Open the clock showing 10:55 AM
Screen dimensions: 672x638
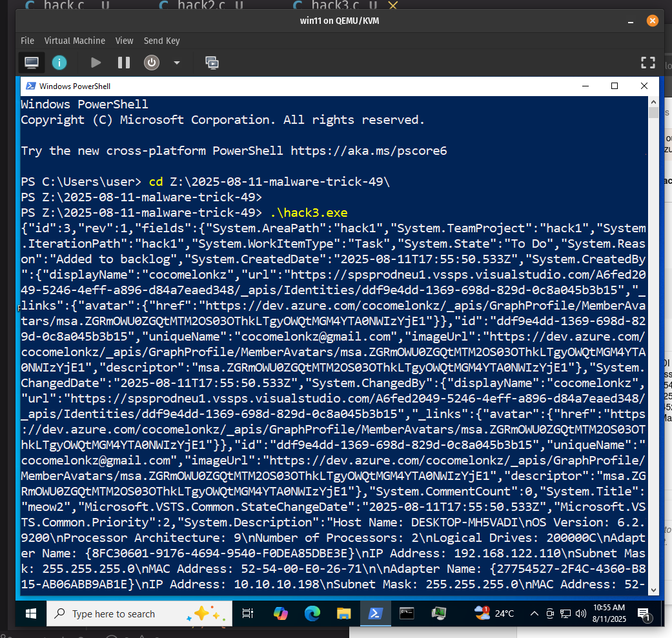click(x=609, y=613)
